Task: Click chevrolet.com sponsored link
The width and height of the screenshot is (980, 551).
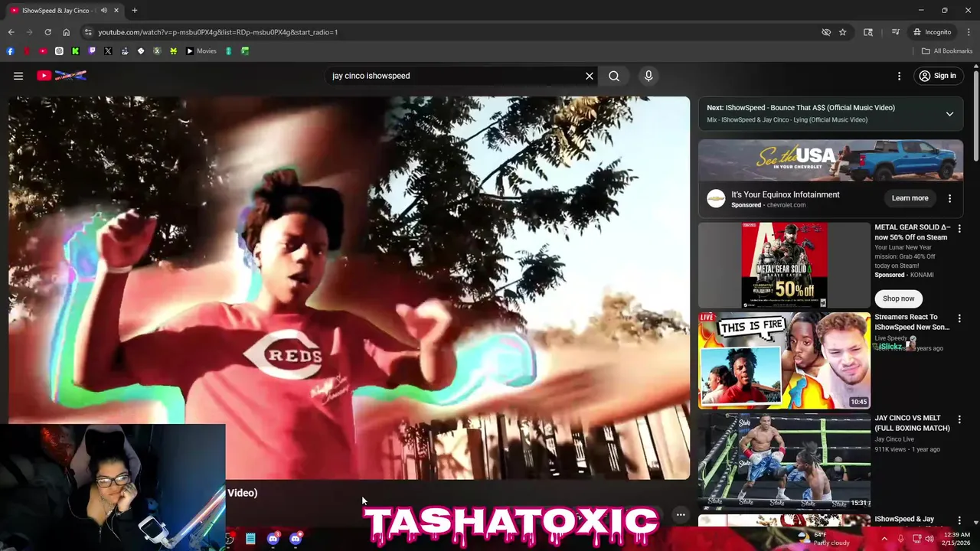Action: [x=786, y=205]
